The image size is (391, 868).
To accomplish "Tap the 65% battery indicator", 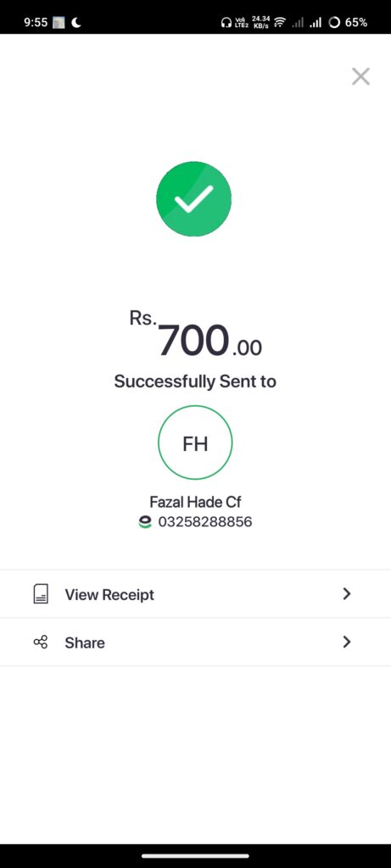I will click(x=348, y=23).
